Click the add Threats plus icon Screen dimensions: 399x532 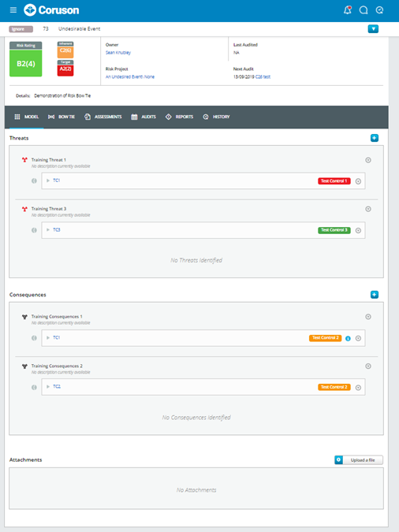(375, 138)
